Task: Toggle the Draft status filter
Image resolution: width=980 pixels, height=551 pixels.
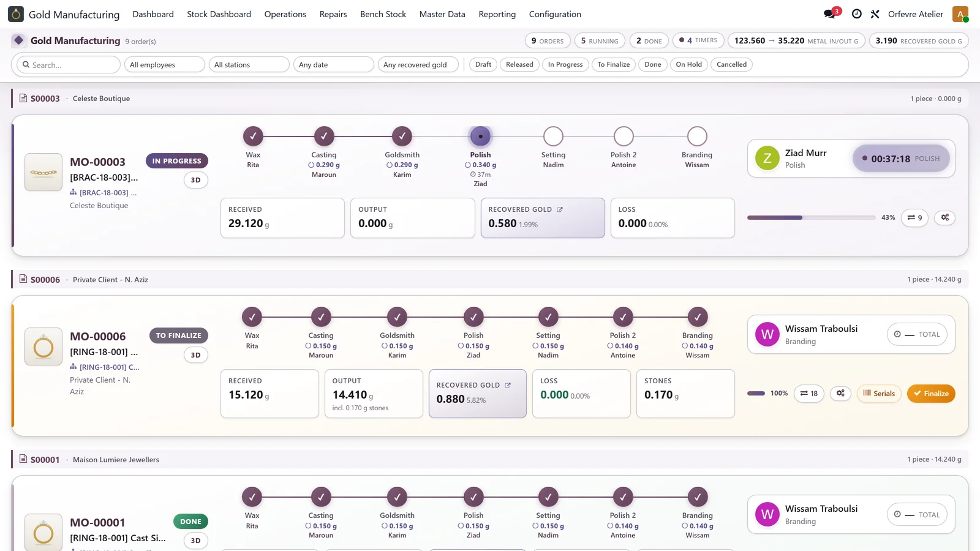Action: pos(483,64)
